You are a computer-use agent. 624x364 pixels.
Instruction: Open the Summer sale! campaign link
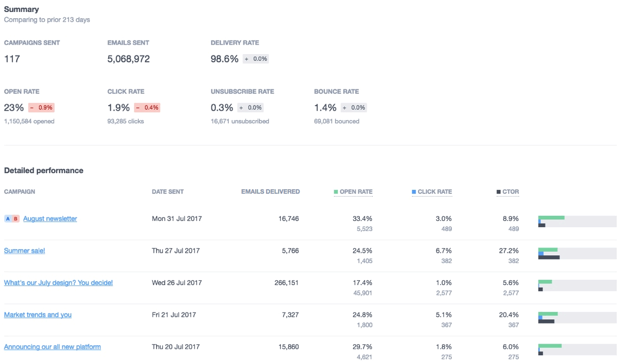coord(24,251)
